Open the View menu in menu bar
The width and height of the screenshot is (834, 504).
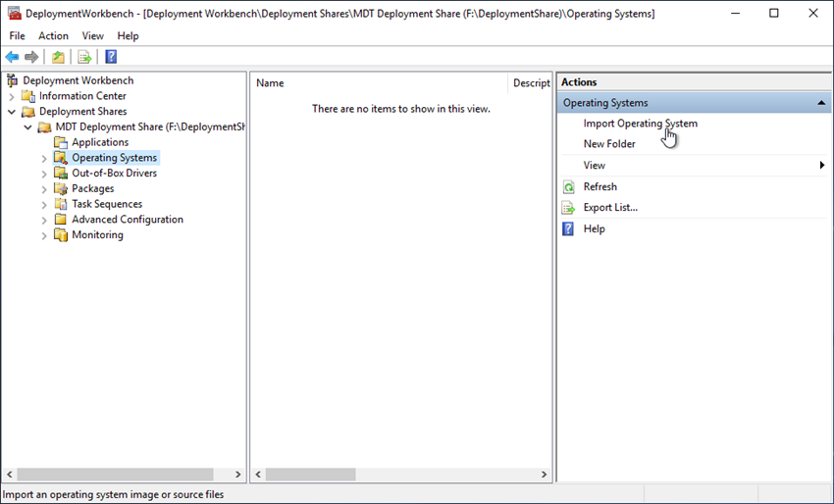coord(92,35)
